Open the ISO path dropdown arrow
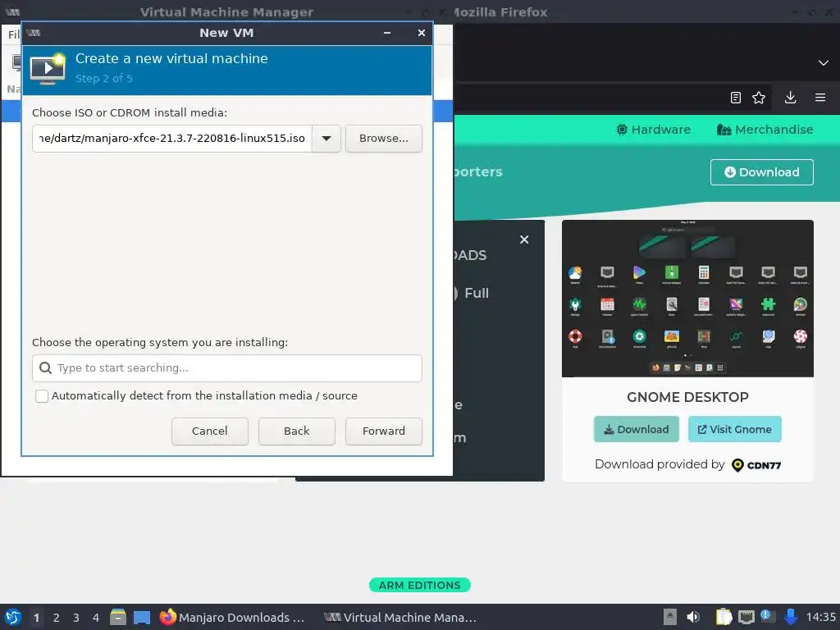 [x=326, y=139]
